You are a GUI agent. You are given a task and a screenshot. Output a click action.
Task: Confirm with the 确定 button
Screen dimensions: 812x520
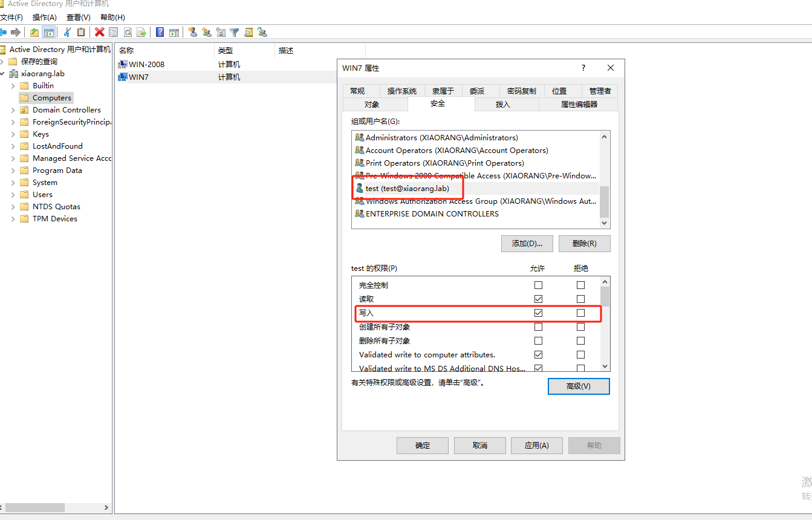423,446
